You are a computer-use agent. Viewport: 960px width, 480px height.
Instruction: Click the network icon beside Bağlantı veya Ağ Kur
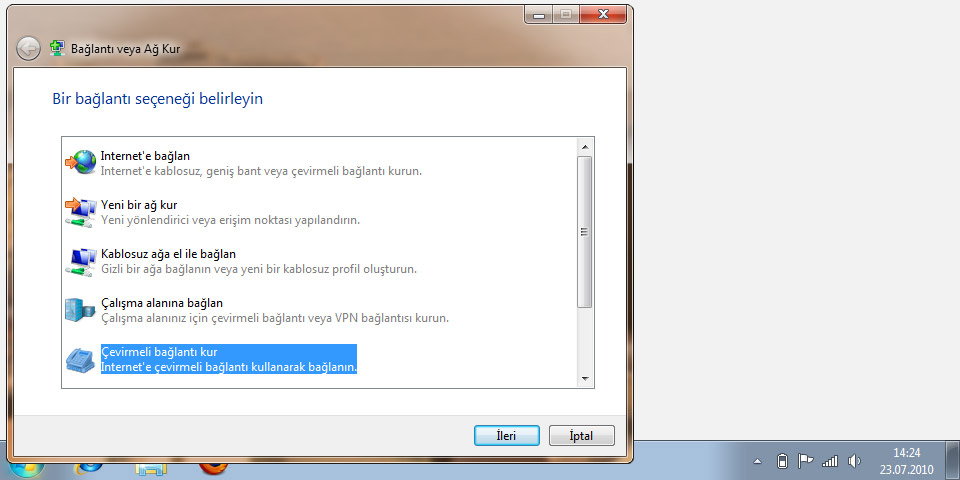tap(58, 48)
